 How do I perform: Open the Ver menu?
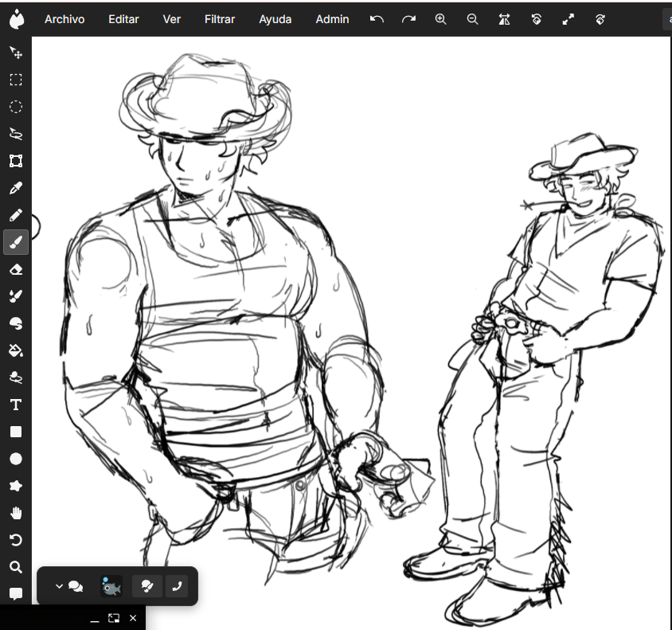pos(172,19)
